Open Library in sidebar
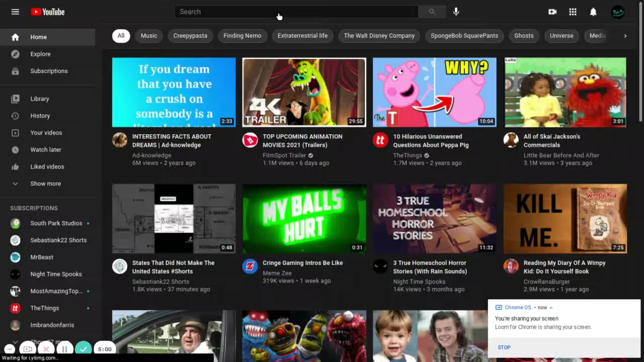644x362 pixels. [x=47, y=99]
